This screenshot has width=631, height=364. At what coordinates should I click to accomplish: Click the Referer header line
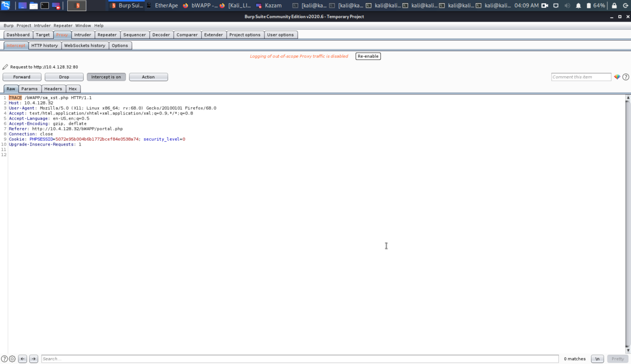point(66,129)
